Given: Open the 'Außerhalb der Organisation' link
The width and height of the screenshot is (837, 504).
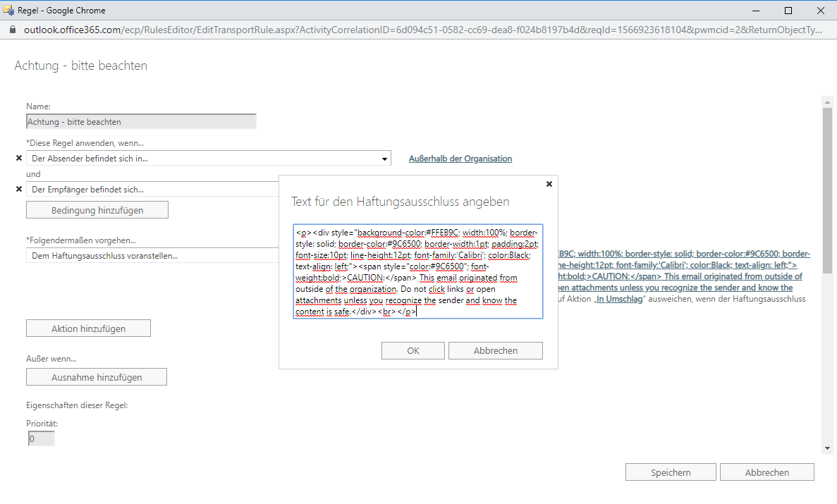Looking at the screenshot, I should (x=460, y=159).
